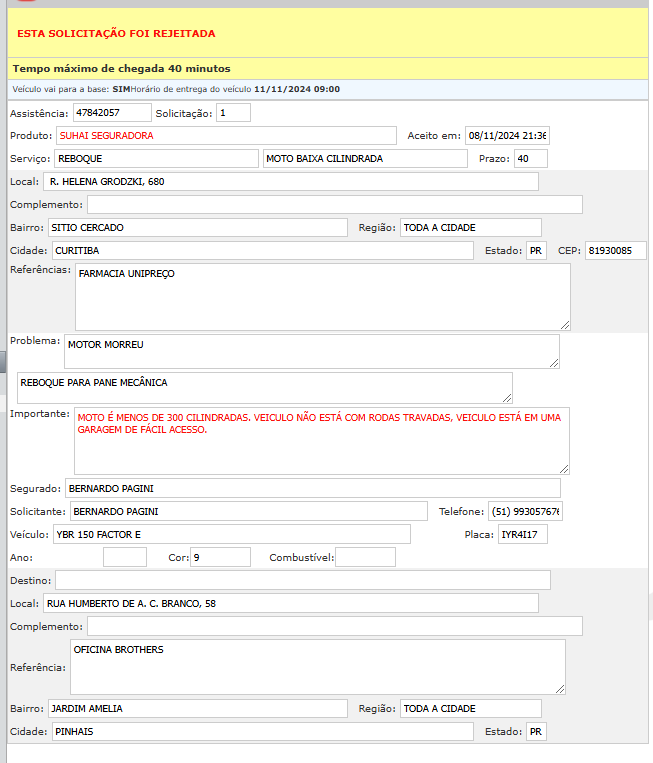
Task: Click the Prazo field showing 40
Action: 530,158
